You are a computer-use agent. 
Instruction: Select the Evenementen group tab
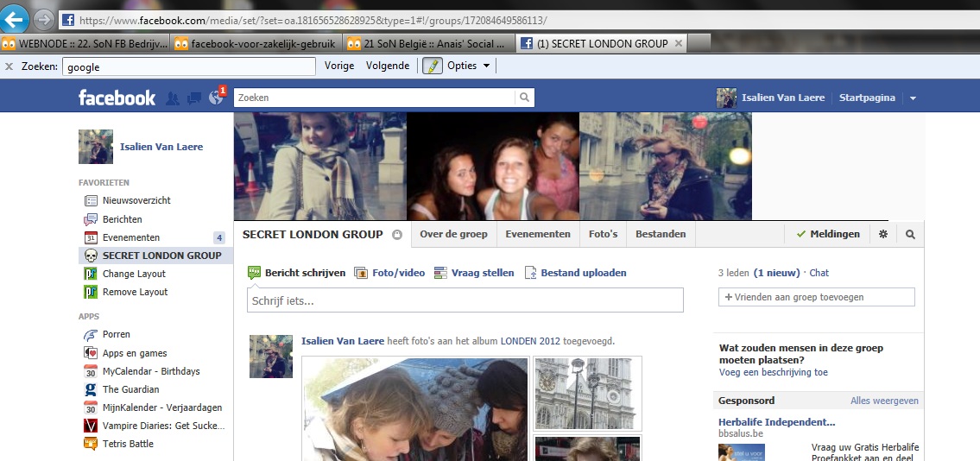[x=537, y=234]
